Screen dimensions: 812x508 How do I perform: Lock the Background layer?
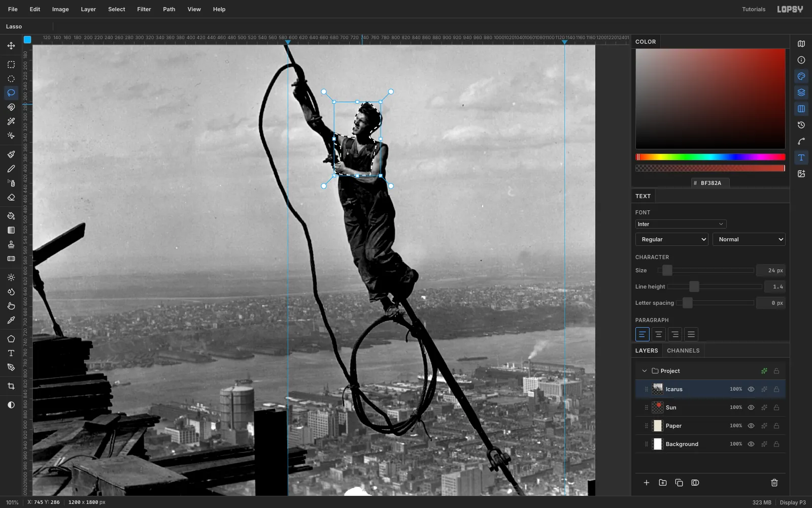tap(776, 444)
